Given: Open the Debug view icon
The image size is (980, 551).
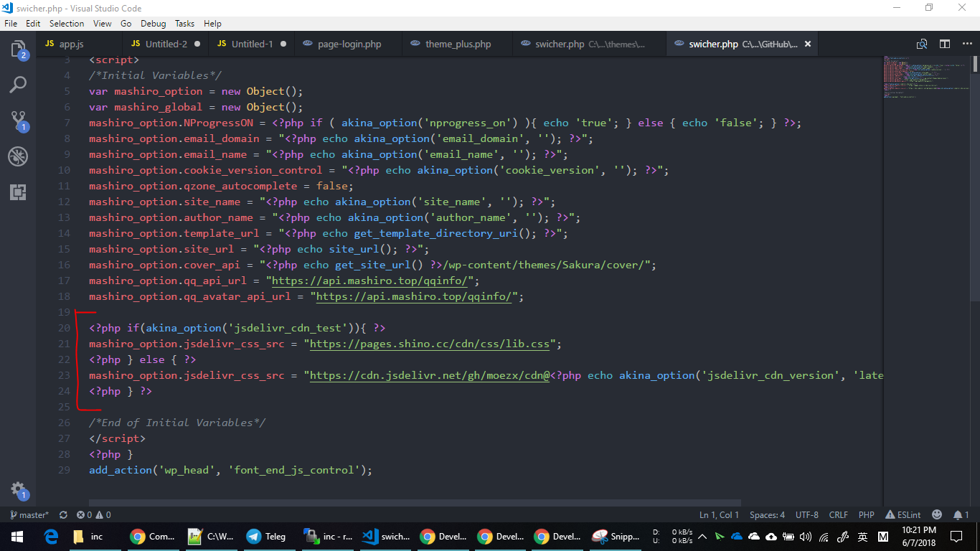Looking at the screenshot, I should (x=18, y=156).
